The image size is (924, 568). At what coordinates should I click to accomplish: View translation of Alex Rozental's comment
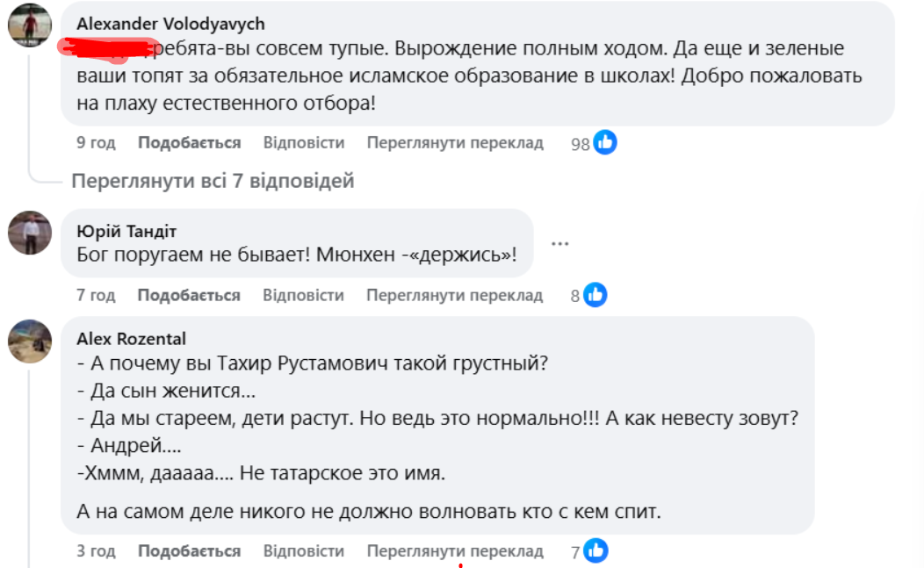click(x=455, y=551)
